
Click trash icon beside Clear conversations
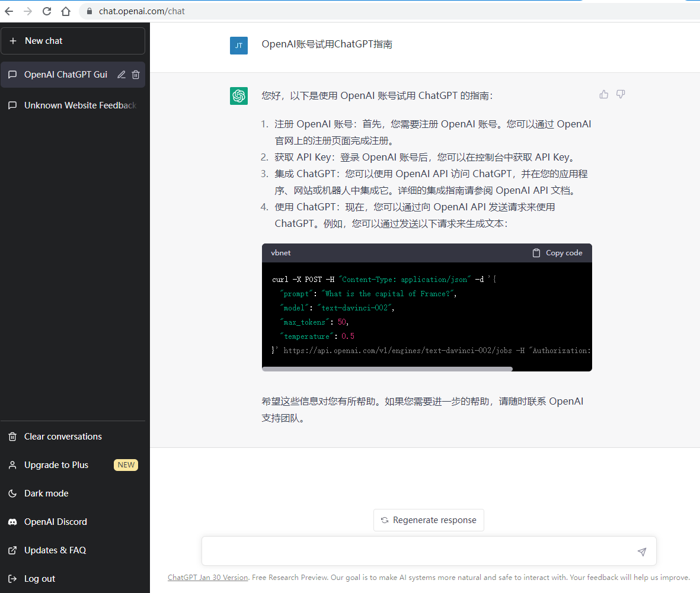coord(12,437)
